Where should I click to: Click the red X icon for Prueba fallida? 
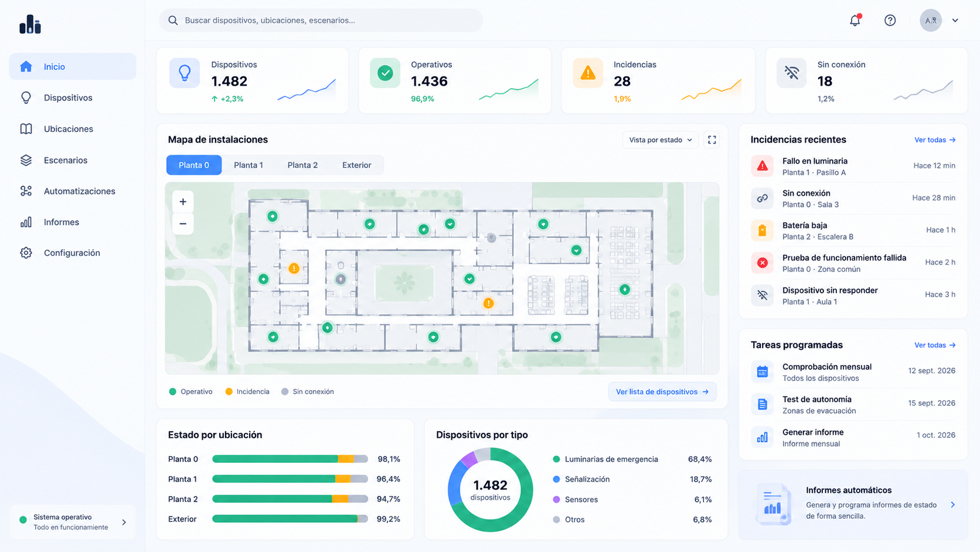point(762,263)
